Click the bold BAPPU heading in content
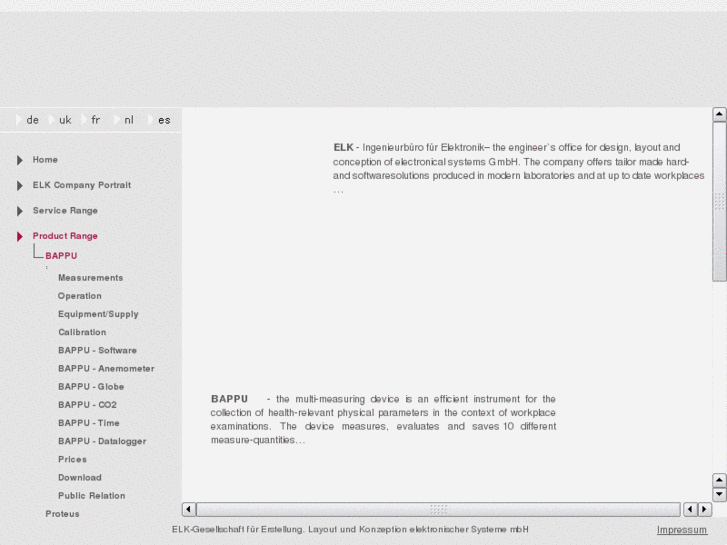This screenshot has height=545, width=727. pyautogui.click(x=229, y=399)
